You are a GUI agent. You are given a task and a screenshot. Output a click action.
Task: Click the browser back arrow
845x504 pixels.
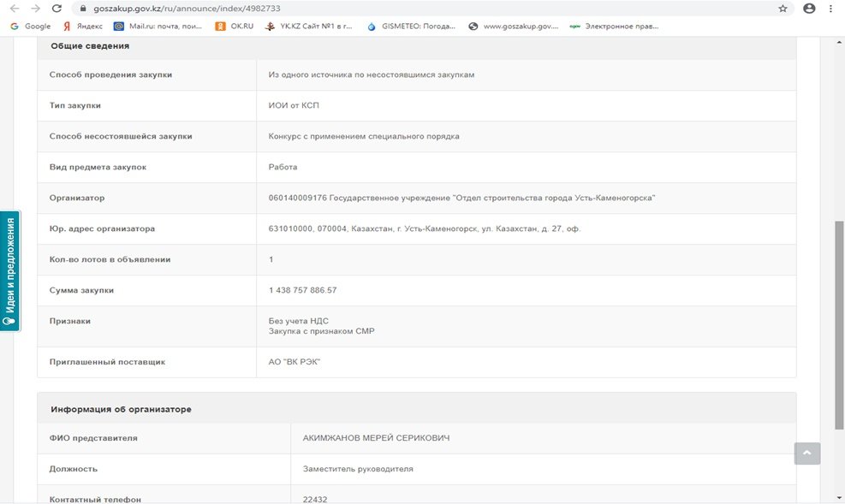click(x=13, y=9)
